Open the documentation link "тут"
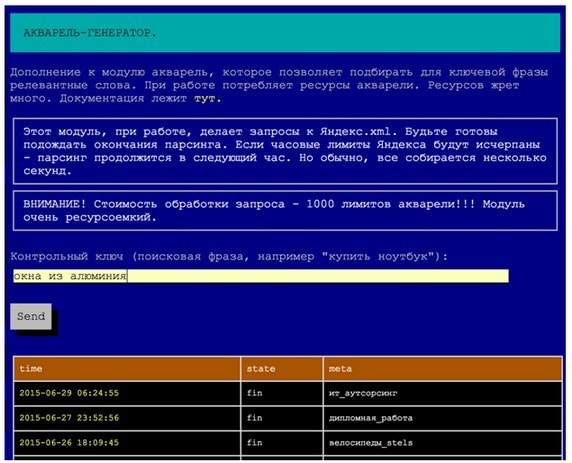The width and height of the screenshot is (572, 463). (204, 99)
